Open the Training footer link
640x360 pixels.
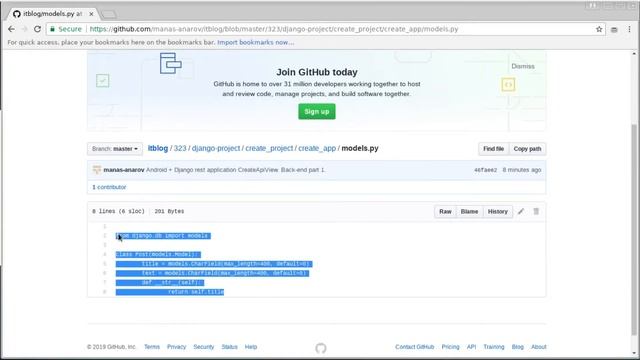pos(494,347)
